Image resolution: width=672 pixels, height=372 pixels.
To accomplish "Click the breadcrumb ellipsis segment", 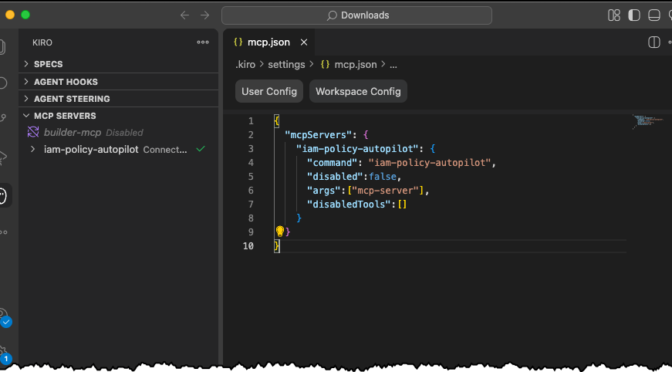I will click(393, 65).
